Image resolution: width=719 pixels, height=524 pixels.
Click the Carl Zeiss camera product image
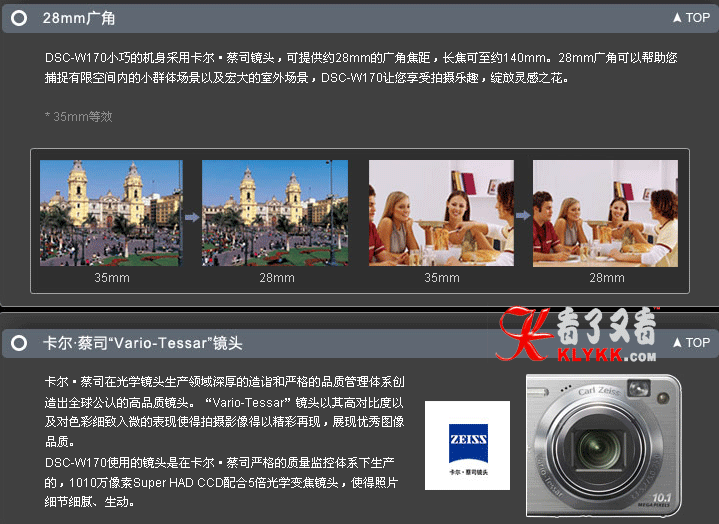coord(604,445)
